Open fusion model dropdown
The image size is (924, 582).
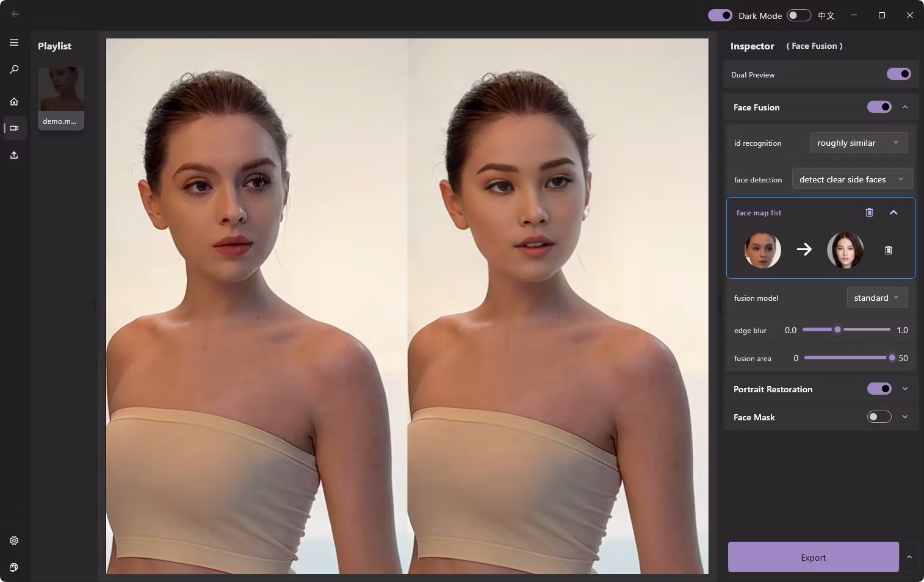(x=877, y=297)
